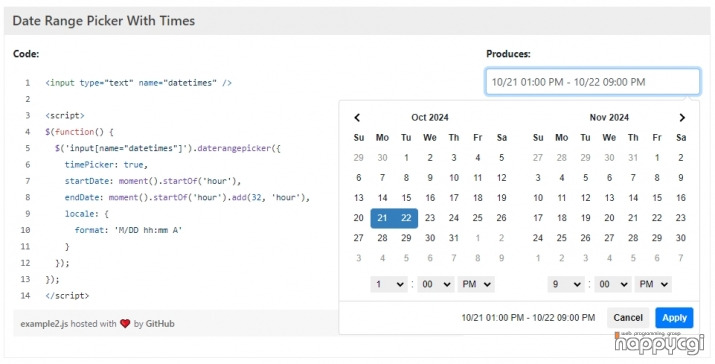The width and height of the screenshot is (715, 364).
Task: Click the red heart icon in footer
Action: tap(125, 324)
